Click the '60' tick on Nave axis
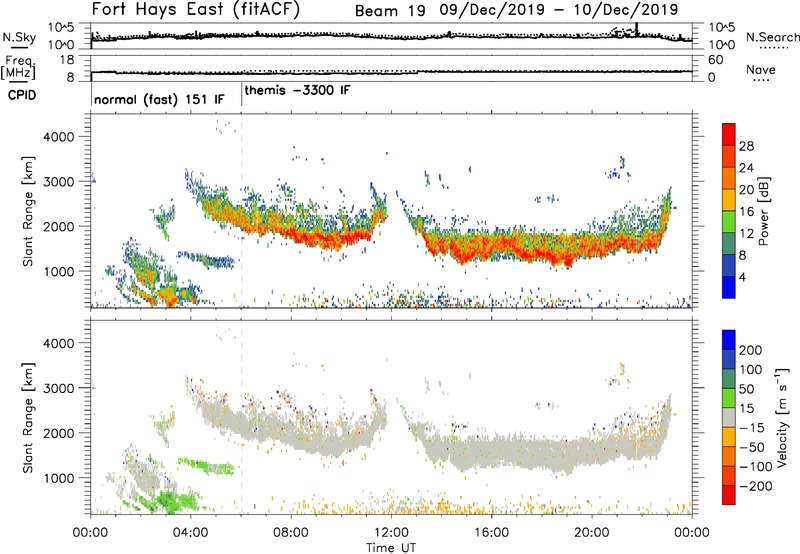 [x=716, y=60]
